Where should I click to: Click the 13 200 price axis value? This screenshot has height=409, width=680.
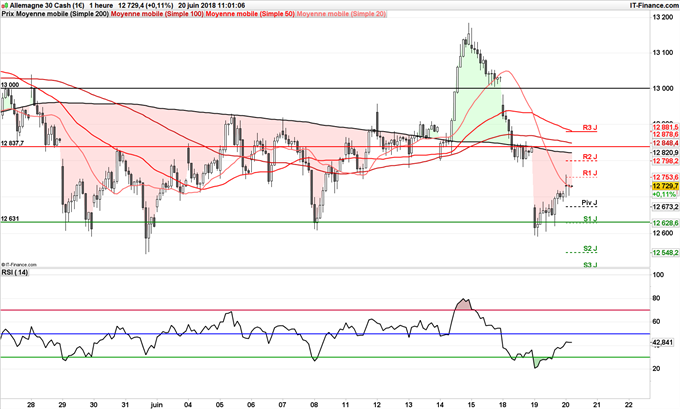(x=663, y=17)
